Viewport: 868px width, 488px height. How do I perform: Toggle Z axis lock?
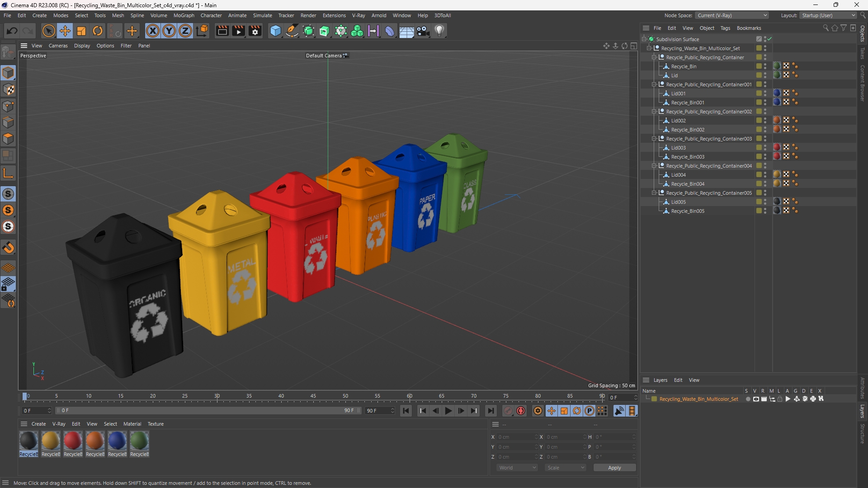pos(185,31)
